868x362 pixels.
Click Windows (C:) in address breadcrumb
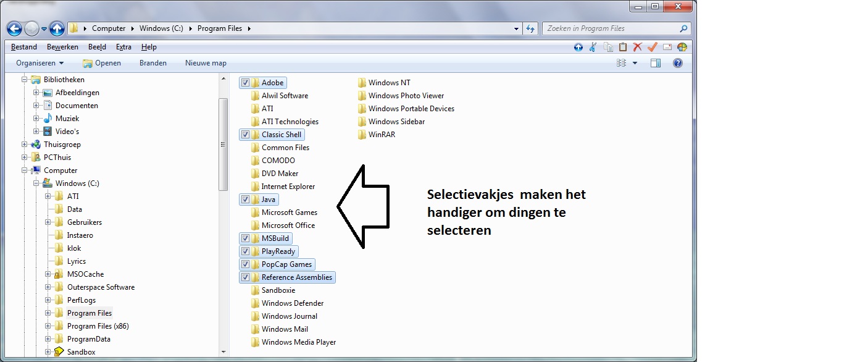click(x=161, y=28)
